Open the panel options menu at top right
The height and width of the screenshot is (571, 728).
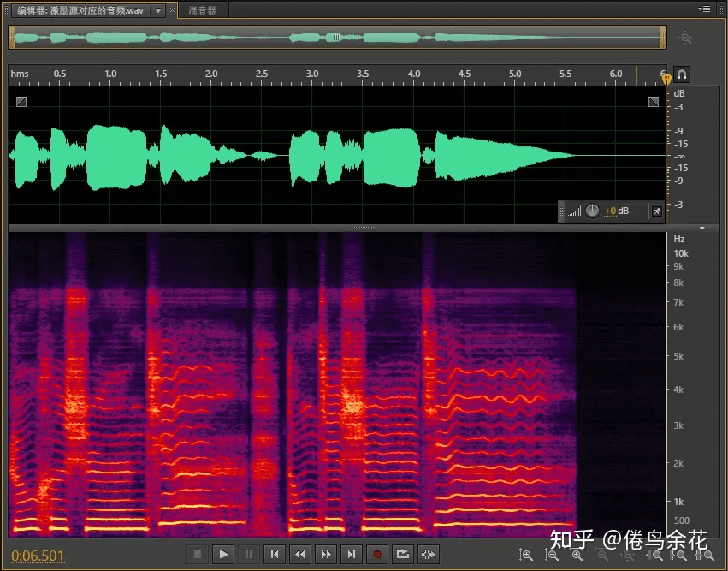(x=704, y=9)
